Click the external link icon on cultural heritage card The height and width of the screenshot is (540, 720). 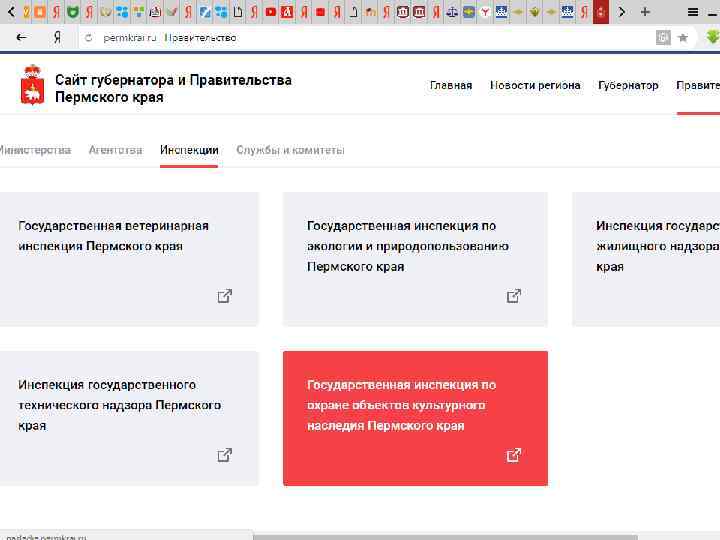click(x=514, y=455)
